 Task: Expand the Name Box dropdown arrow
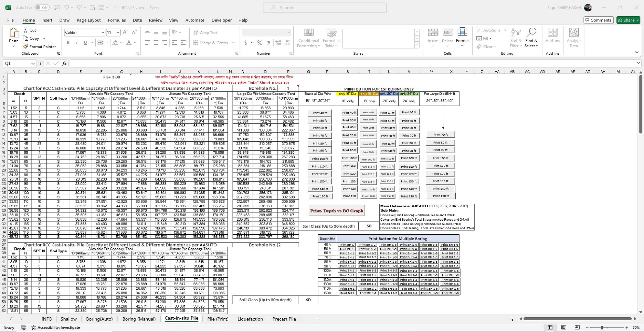(x=33, y=63)
